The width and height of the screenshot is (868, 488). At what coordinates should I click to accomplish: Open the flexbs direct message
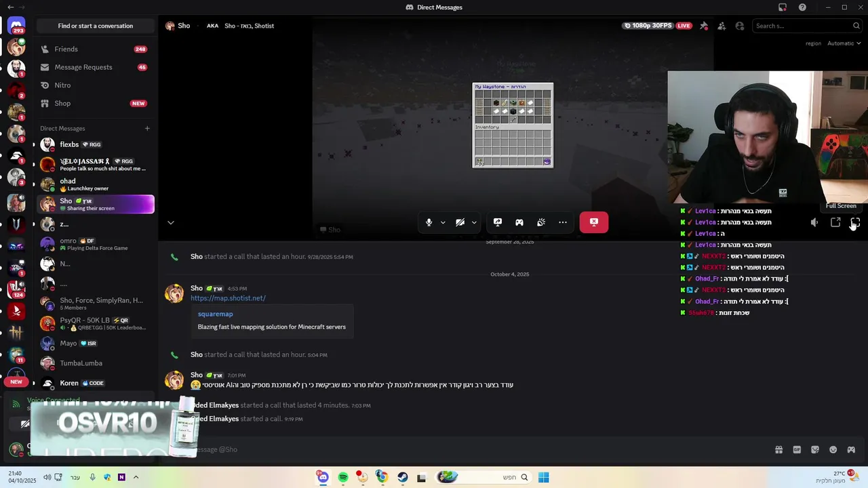coord(95,144)
